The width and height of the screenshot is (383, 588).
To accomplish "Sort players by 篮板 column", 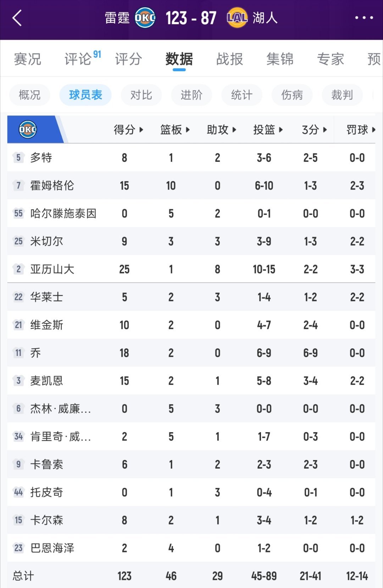I will coord(175,130).
